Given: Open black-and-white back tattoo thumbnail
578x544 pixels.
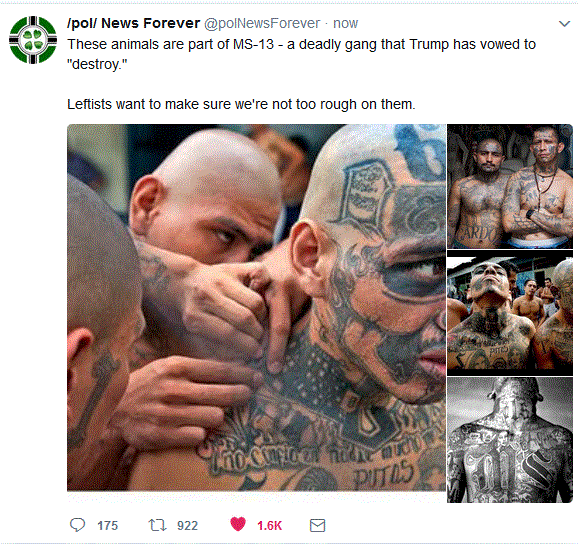Looking at the screenshot, I should (x=510, y=440).
